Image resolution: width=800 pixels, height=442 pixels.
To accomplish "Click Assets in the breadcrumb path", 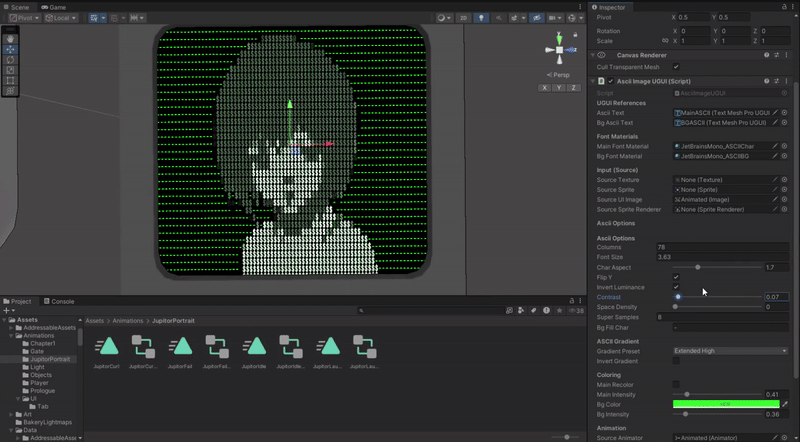I will click(x=94, y=321).
